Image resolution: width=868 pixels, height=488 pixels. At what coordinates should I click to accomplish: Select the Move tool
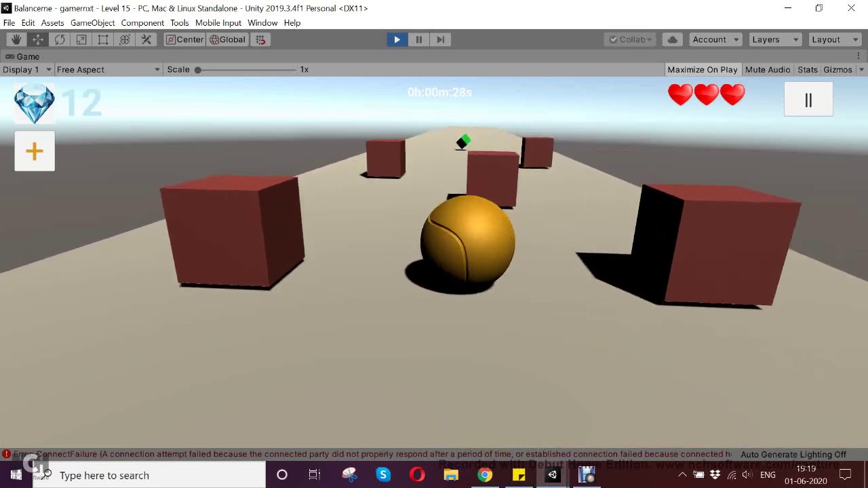(38, 39)
